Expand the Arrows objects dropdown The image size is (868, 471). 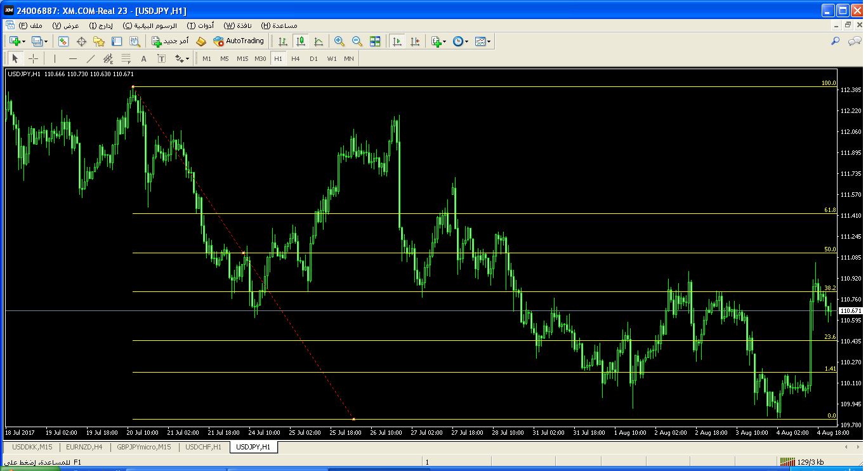(187, 58)
